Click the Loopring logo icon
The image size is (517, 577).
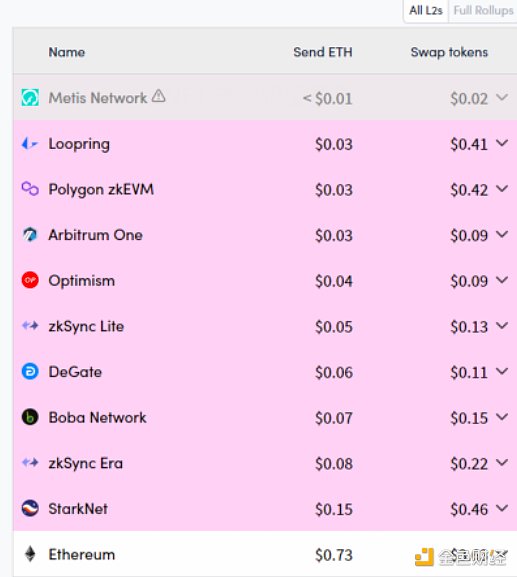click(x=30, y=144)
